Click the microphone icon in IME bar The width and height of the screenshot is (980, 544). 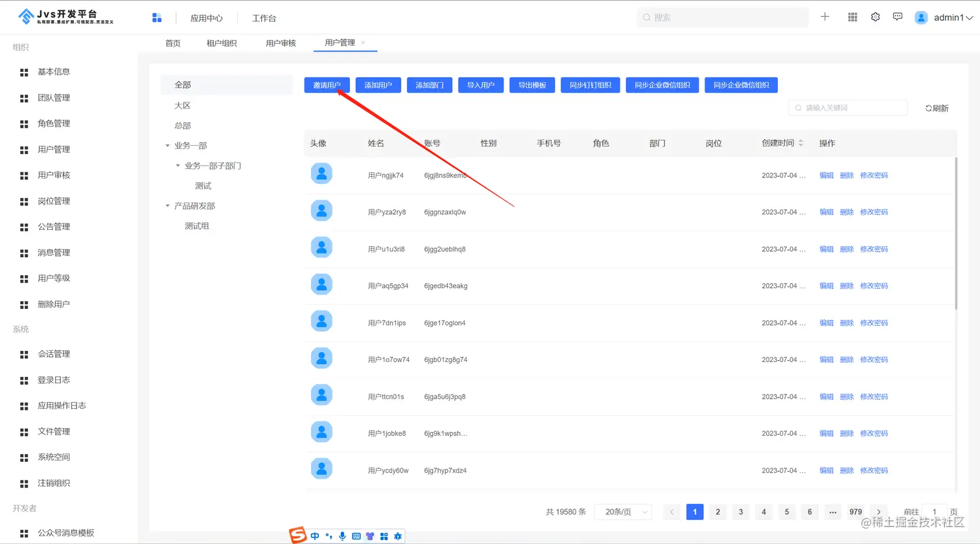[x=342, y=536]
